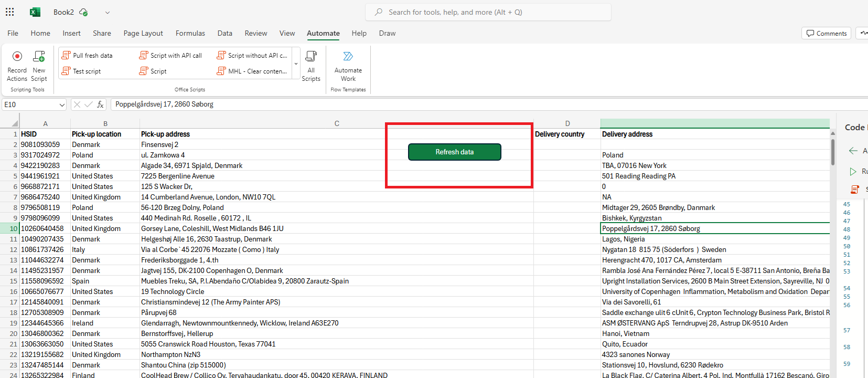Open the Comments pane

(x=826, y=33)
